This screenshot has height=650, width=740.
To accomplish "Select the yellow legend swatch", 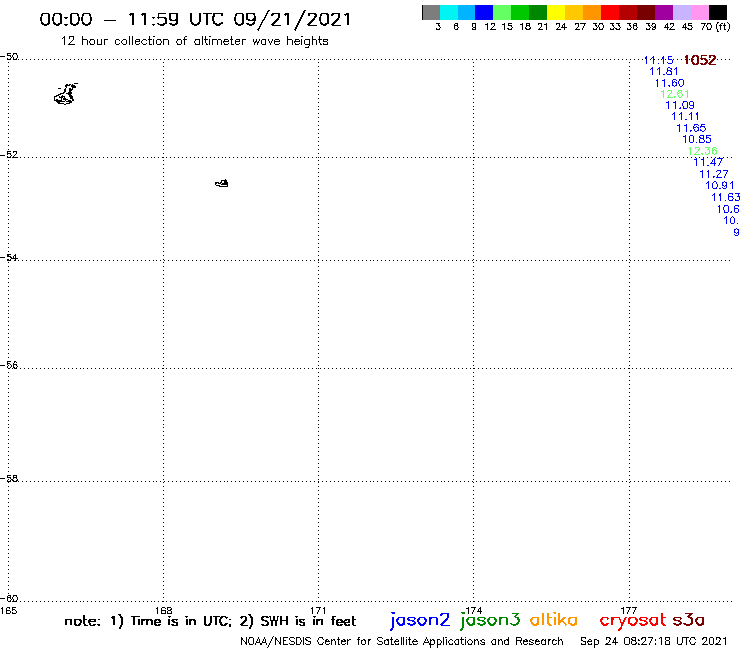I will (556, 12).
